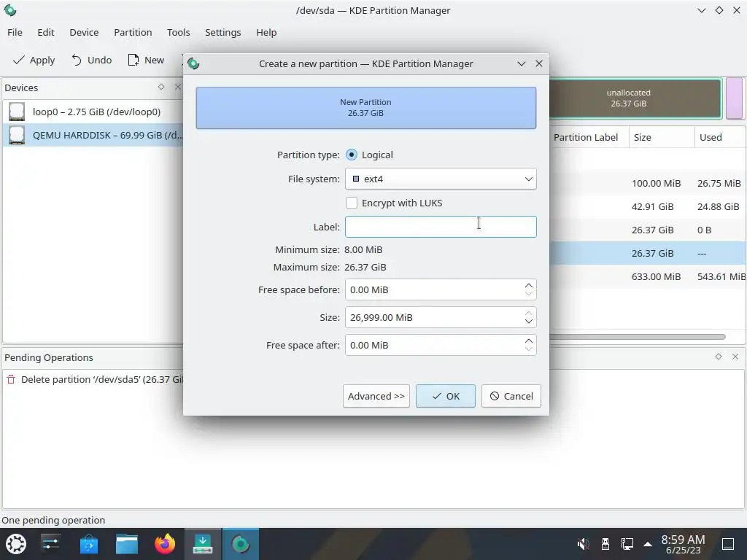Open Discover software store from the taskbar
The height and width of the screenshot is (560, 747).
(x=88, y=544)
